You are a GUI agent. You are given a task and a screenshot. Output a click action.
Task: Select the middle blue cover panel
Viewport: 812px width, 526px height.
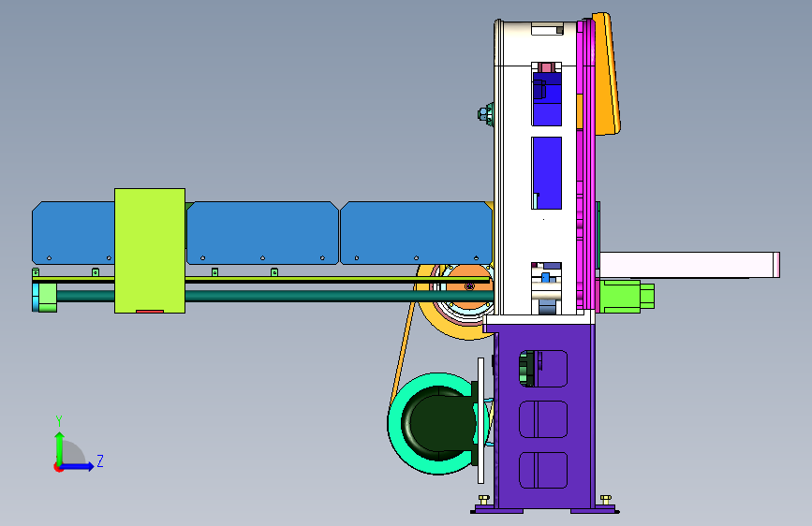(x=262, y=233)
